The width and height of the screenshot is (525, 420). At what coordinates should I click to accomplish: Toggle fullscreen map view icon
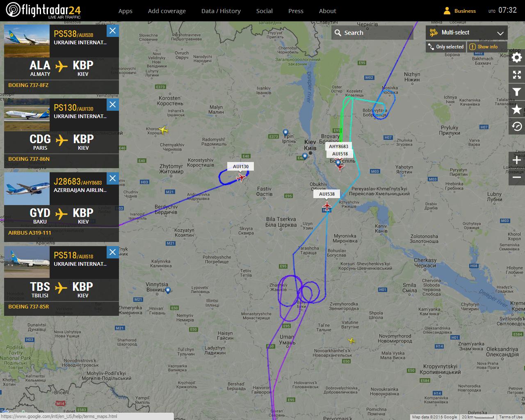tap(517, 75)
